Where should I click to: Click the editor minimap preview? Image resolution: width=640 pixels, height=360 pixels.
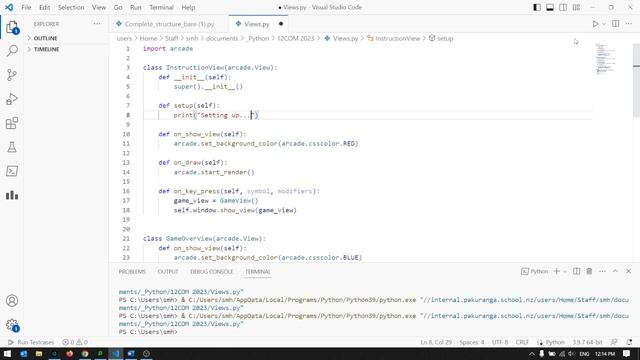(606, 59)
